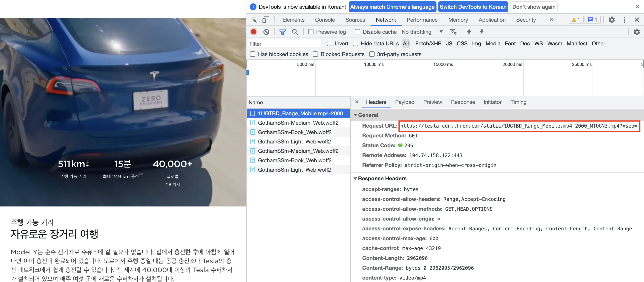Click the 10000 ms timeline marker
Viewport: 644px width, 282px height.
pyautogui.click(x=373, y=64)
